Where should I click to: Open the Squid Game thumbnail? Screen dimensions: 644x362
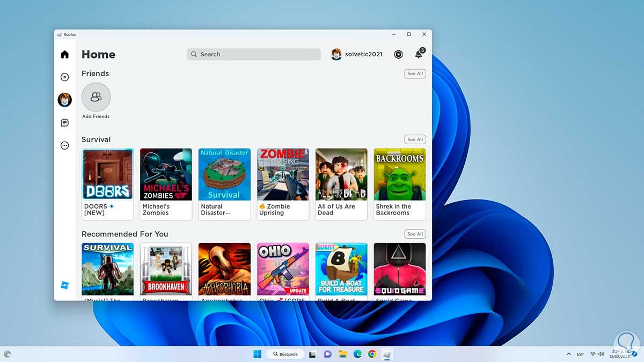[x=400, y=269]
